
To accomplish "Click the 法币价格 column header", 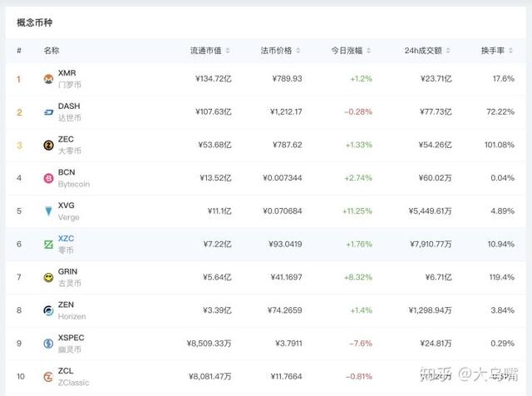I will click(276, 51).
